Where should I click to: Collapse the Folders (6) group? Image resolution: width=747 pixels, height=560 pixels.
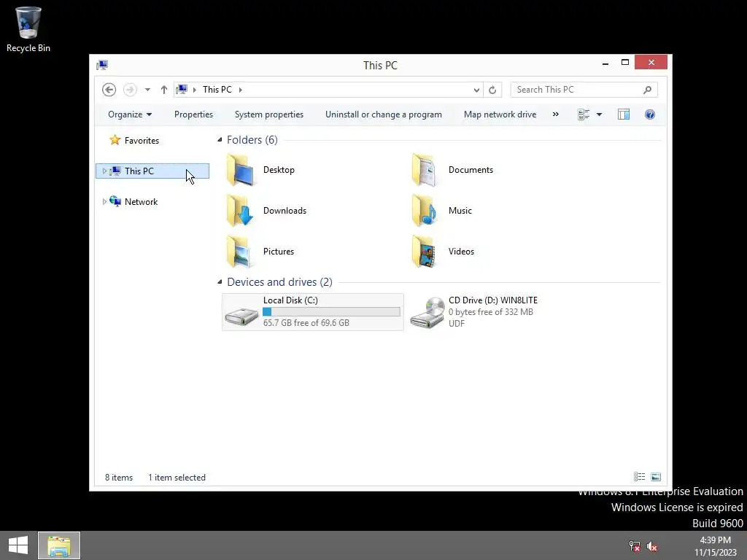(220, 139)
